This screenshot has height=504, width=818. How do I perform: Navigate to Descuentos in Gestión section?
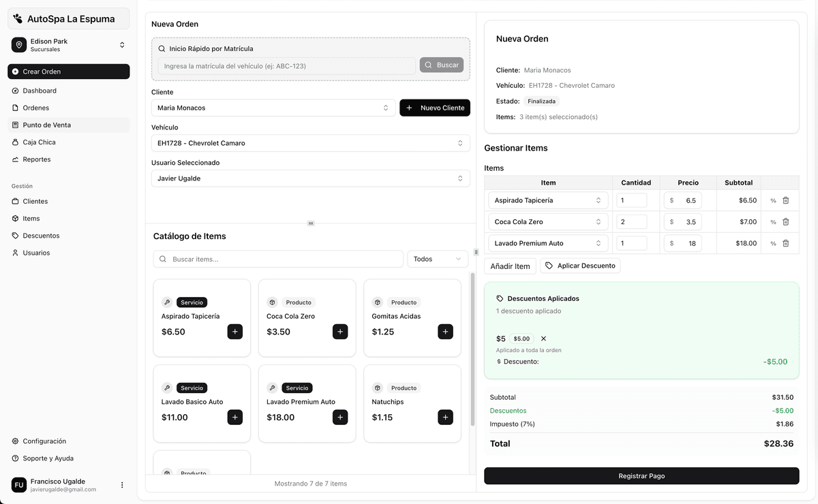click(41, 236)
